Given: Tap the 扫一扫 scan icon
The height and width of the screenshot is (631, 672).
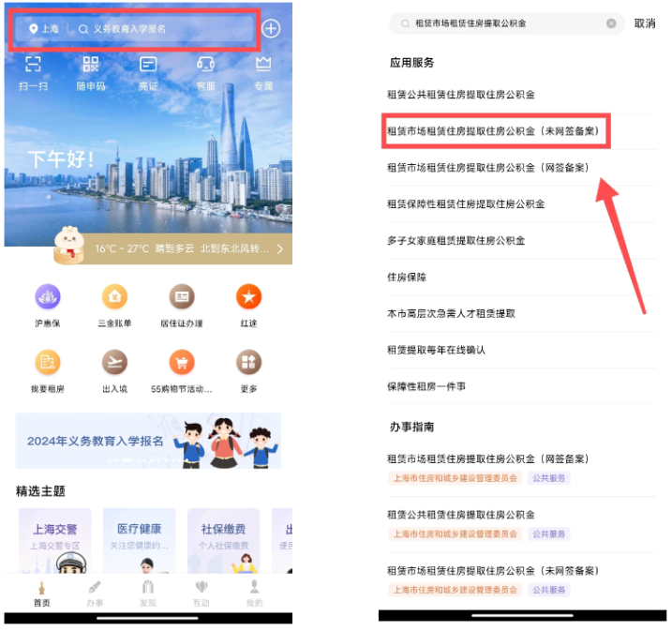Looking at the screenshot, I should (x=34, y=65).
